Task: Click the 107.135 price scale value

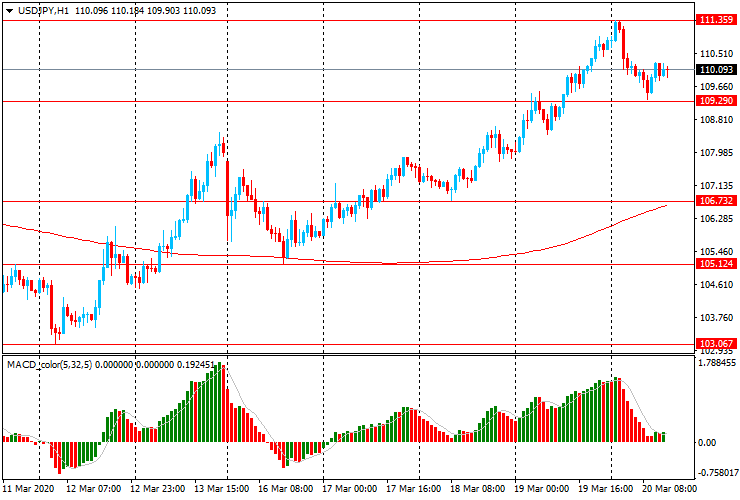Action: (716, 186)
